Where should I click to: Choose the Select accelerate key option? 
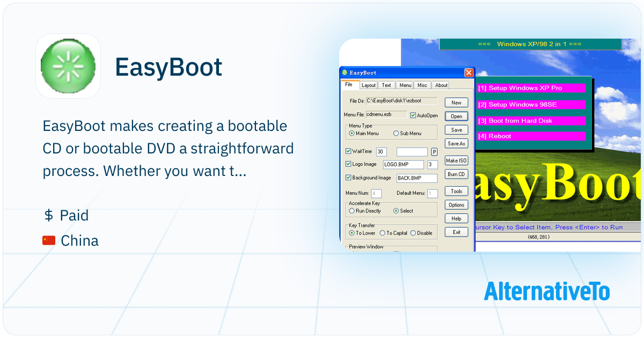(396, 211)
